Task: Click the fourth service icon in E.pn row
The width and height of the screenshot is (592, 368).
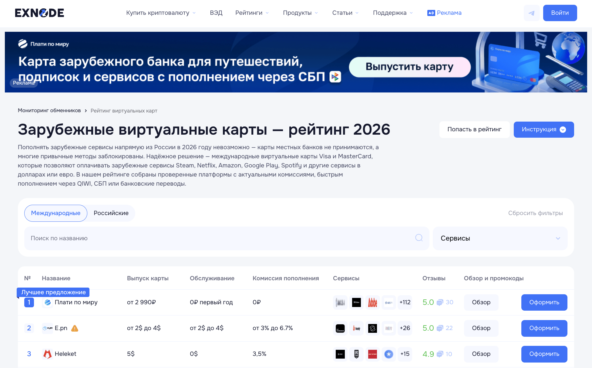Action: click(x=388, y=328)
